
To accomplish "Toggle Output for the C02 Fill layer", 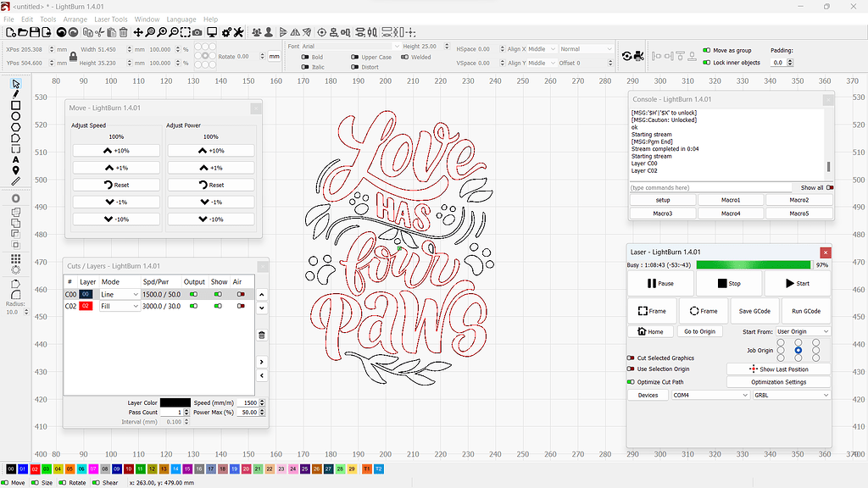I will 194,306.
